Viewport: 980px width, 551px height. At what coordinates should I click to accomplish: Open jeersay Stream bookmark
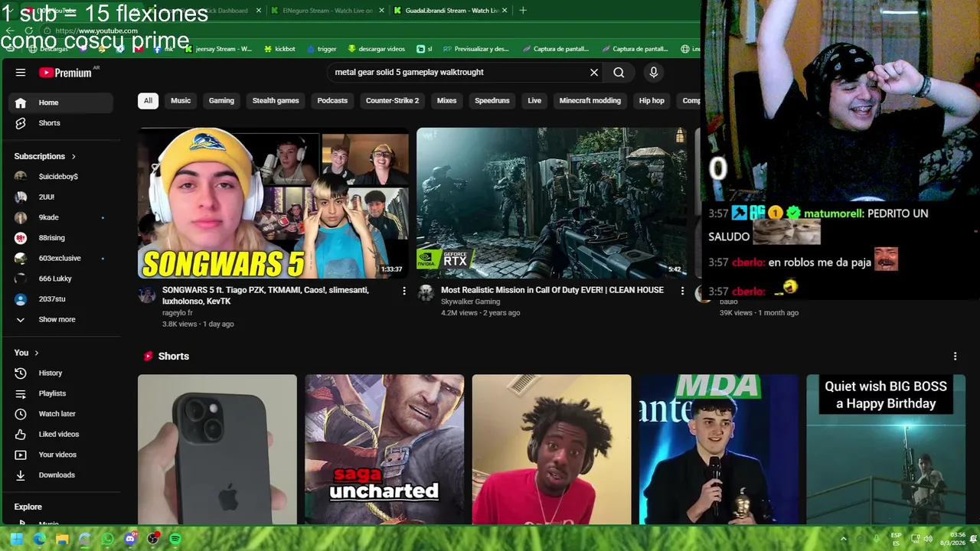click(218, 49)
